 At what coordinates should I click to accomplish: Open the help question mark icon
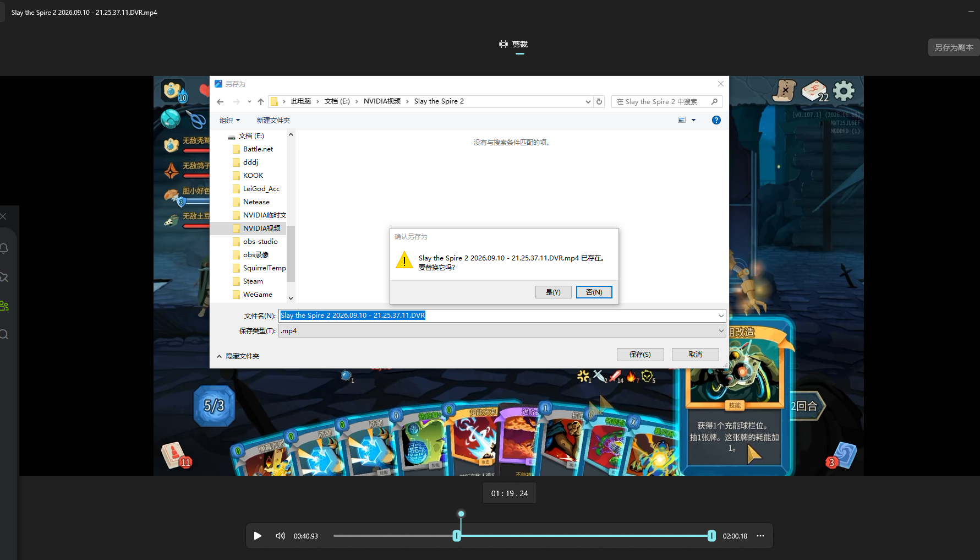(x=716, y=120)
